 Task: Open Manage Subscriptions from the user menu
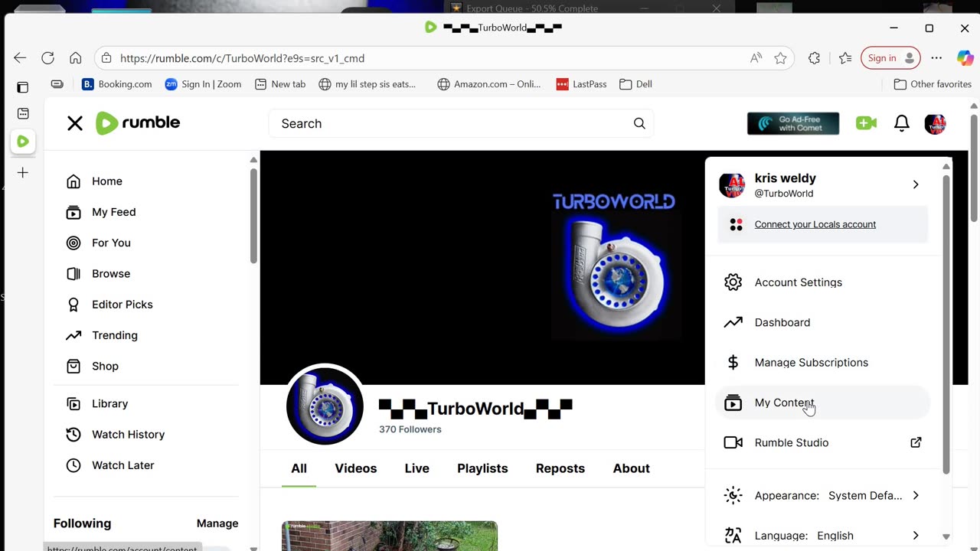point(823,363)
